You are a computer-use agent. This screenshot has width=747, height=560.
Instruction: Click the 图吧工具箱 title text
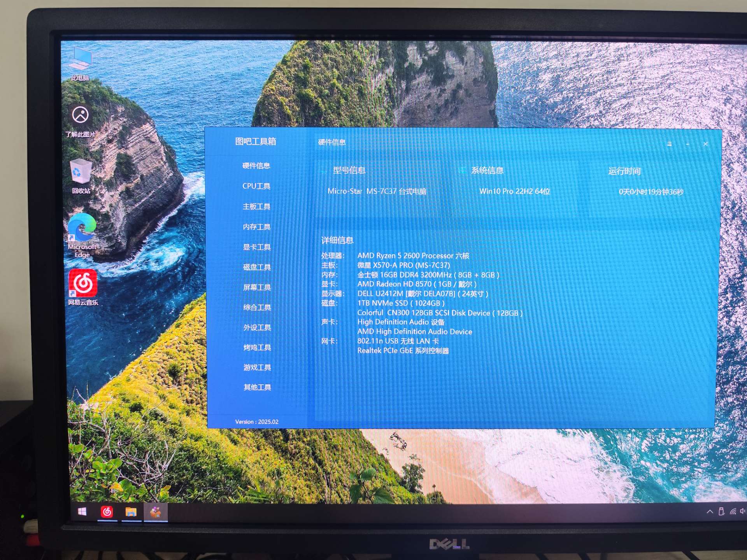tap(256, 141)
